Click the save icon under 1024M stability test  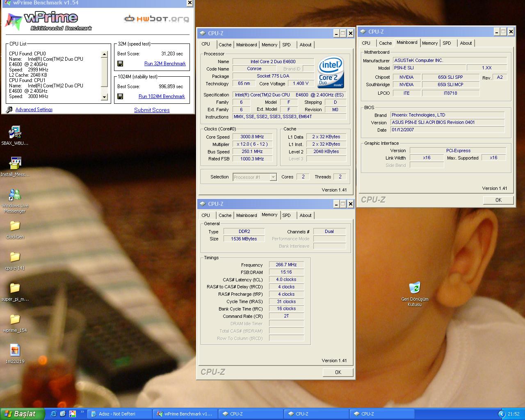pos(120,96)
